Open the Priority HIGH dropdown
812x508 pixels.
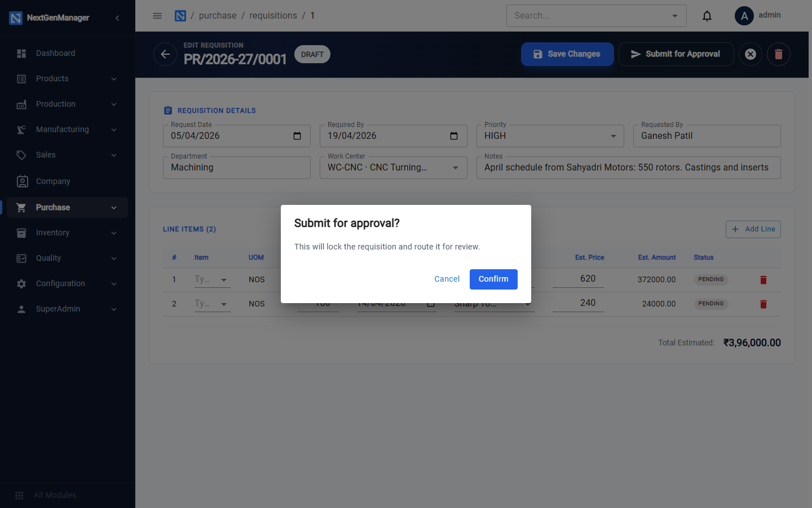pyautogui.click(x=550, y=136)
